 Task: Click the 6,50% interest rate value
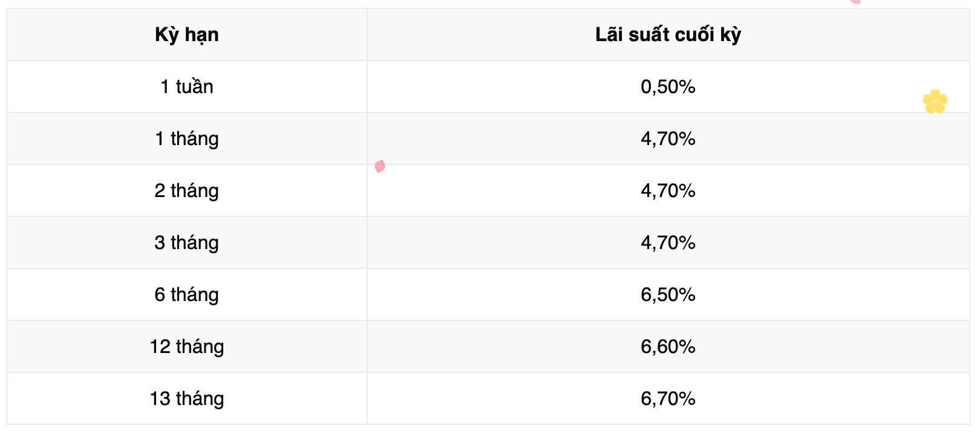coord(668,295)
